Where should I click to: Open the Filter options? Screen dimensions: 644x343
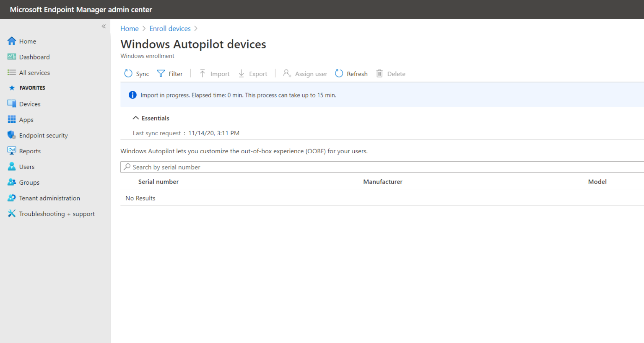pos(170,73)
